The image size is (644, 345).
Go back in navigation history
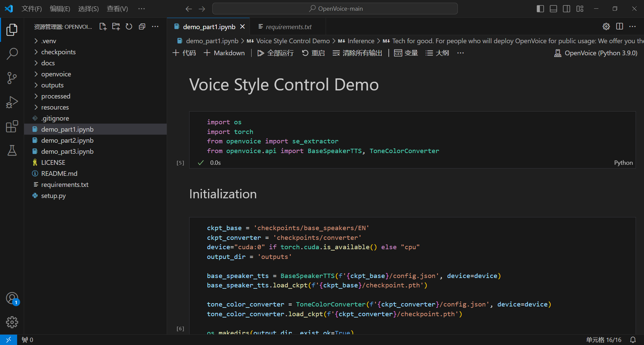click(x=189, y=9)
